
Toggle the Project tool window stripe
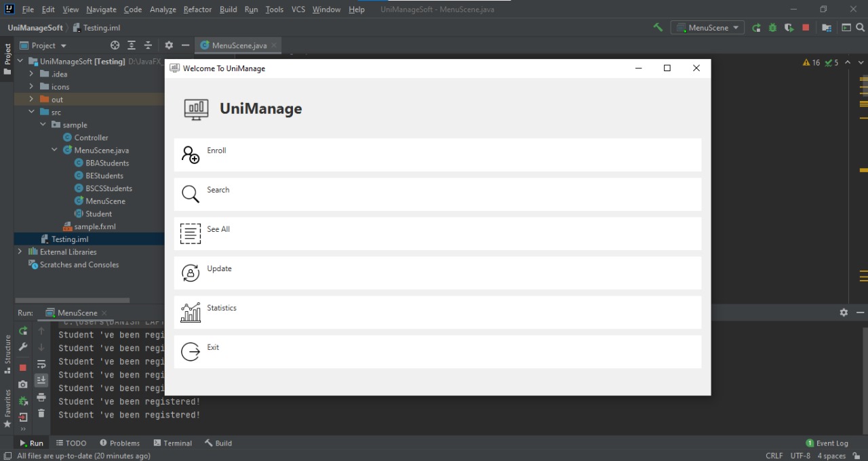click(x=7, y=58)
